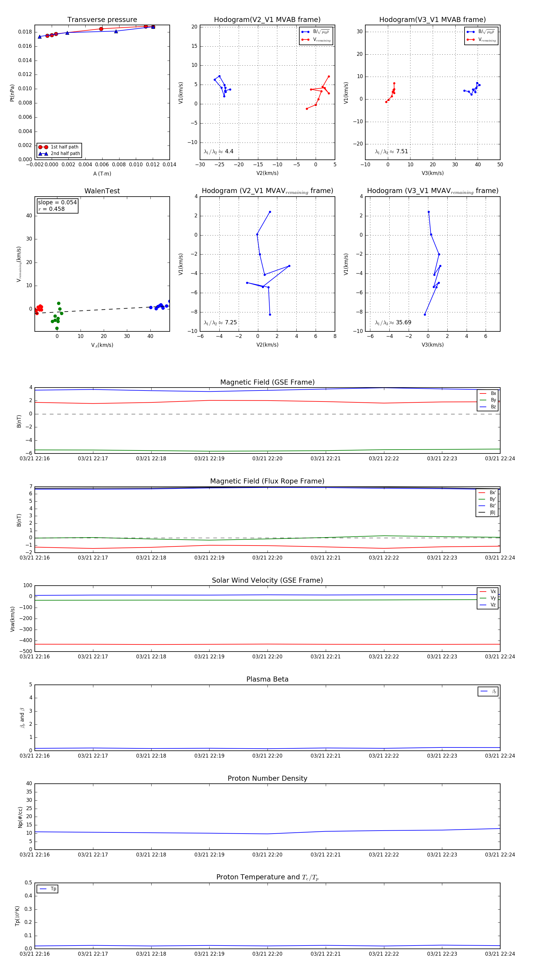Click "03/21 22:18" tick under Proton Number Density plot
The width and height of the screenshot is (535, 980).
click(x=151, y=855)
